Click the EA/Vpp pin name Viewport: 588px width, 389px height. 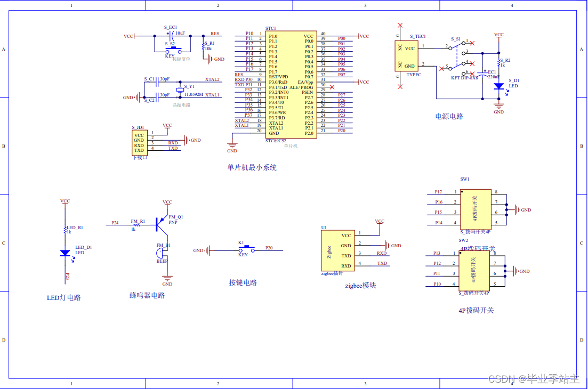tap(305, 82)
